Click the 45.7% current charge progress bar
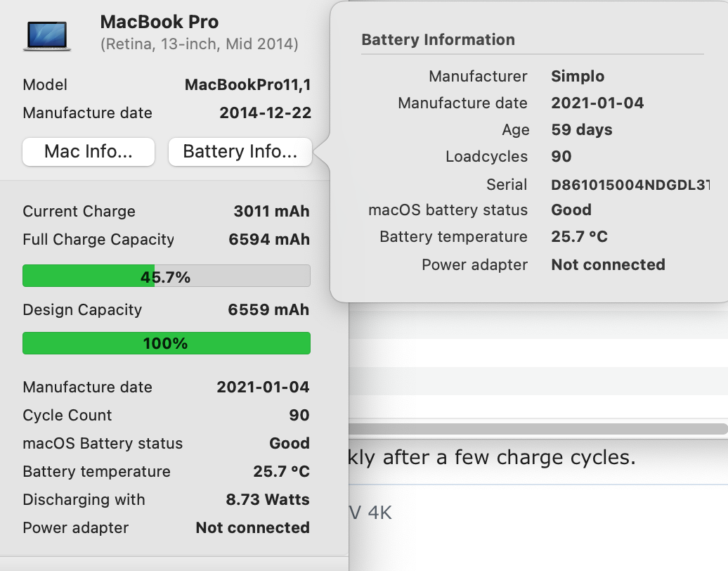This screenshot has width=728, height=571. pos(166,276)
